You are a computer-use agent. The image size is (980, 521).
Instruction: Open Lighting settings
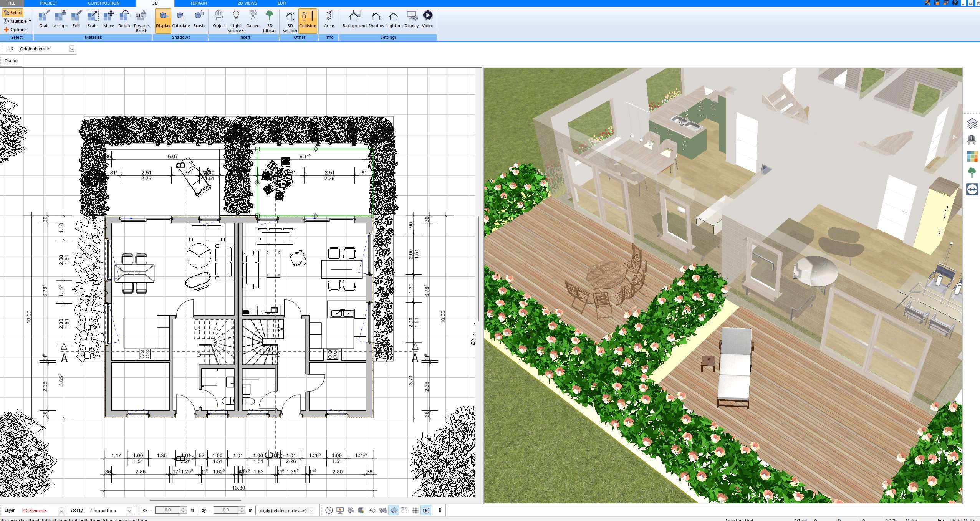coord(394,20)
